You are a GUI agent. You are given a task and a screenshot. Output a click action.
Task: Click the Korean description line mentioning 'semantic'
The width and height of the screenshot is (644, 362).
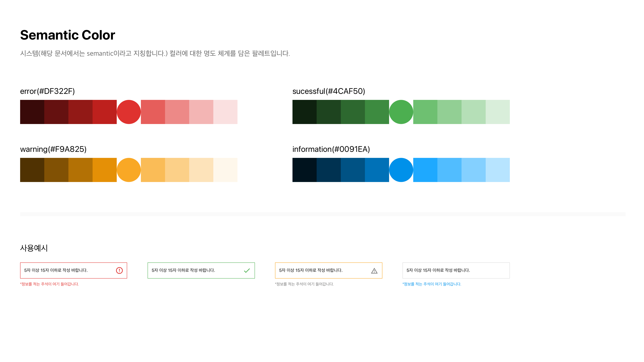155,53
